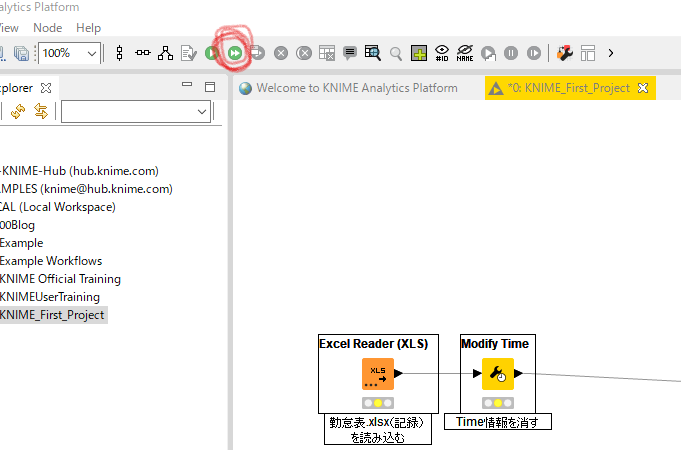Click the open first out-port view icon
The height and width of the screenshot is (450, 681).
(x=373, y=53)
